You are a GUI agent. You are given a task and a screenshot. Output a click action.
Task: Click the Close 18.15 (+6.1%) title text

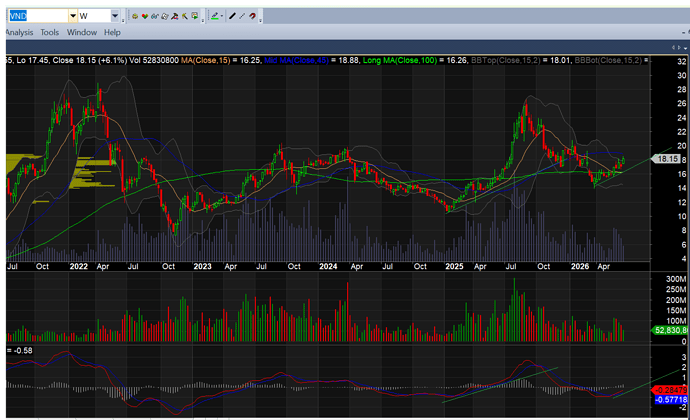90,60
